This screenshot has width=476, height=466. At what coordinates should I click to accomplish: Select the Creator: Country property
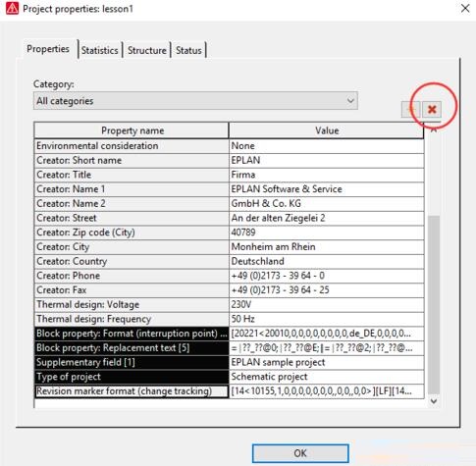[132, 261]
